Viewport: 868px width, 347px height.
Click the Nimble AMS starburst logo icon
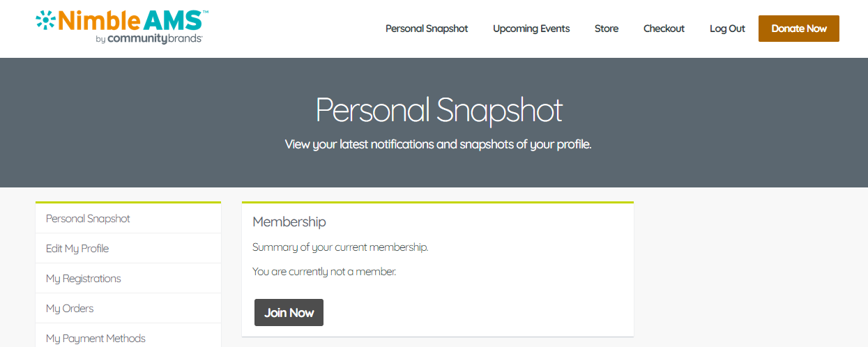click(x=46, y=20)
